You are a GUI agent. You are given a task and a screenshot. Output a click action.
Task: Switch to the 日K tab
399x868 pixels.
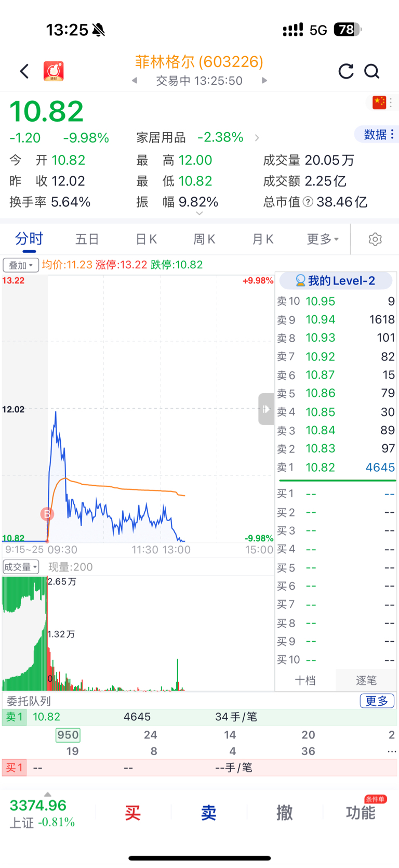(146, 239)
